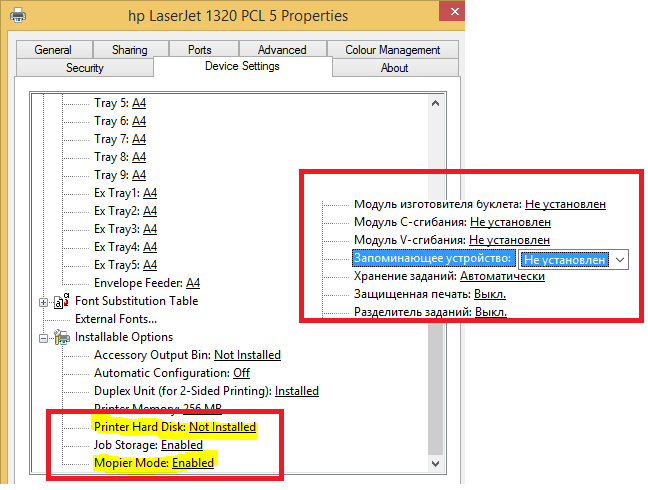Screen dimensions: 648x490
Task: Select the Accessory Output Bin label
Action: (x=152, y=355)
